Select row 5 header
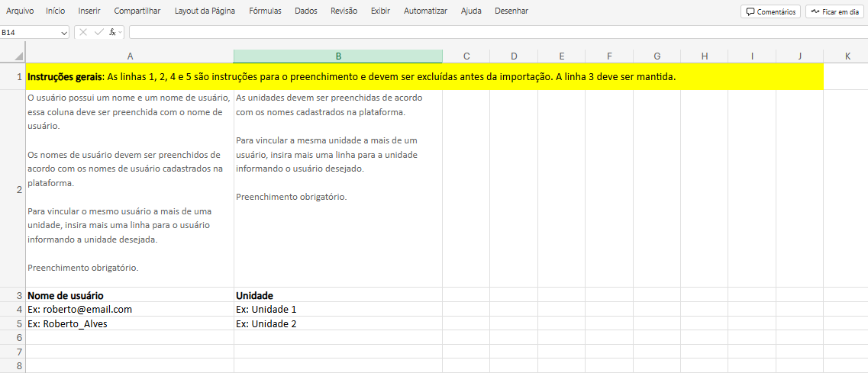 point(13,323)
